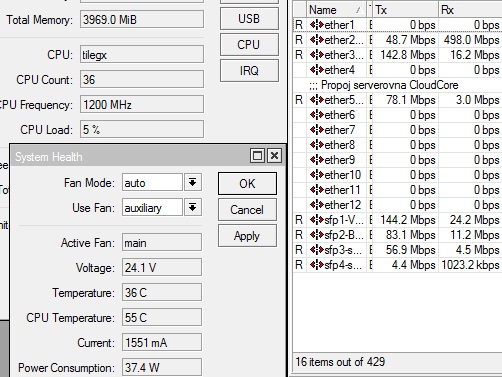Click the sfp1 interface icon

316,220
